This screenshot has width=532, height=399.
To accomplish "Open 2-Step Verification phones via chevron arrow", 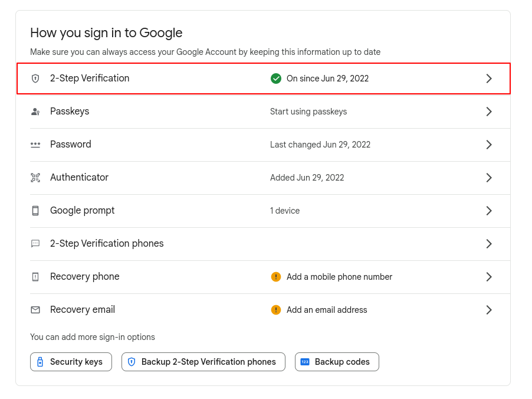I will click(488, 244).
